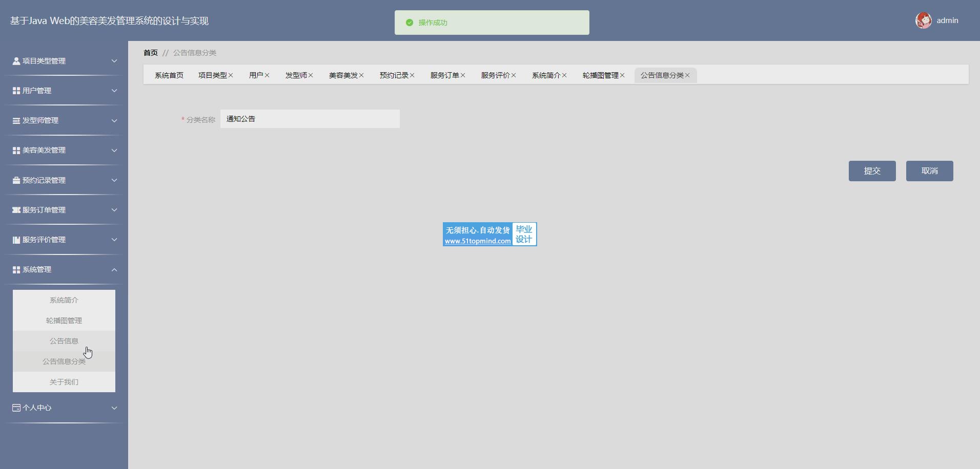This screenshot has width=980, height=469.
Task: Switch to 轮播图管理 tab
Action: click(600, 75)
